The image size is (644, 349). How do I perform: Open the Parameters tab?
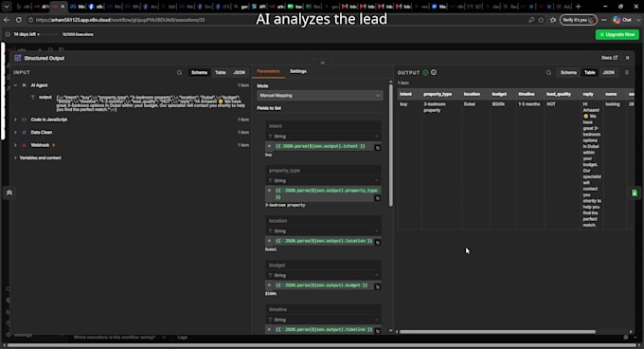pos(268,71)
